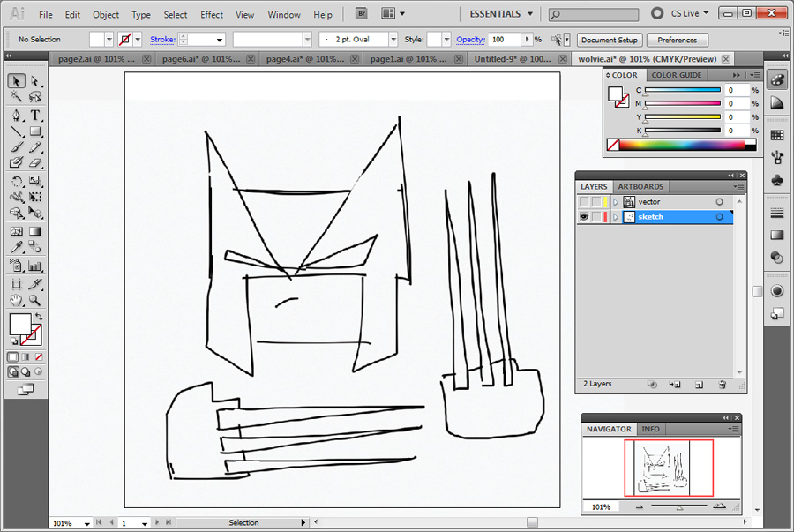Select the Symbol Sprayer tool
Image resolution: width=794 pixels, height=532 pixels.
(16, 266)
